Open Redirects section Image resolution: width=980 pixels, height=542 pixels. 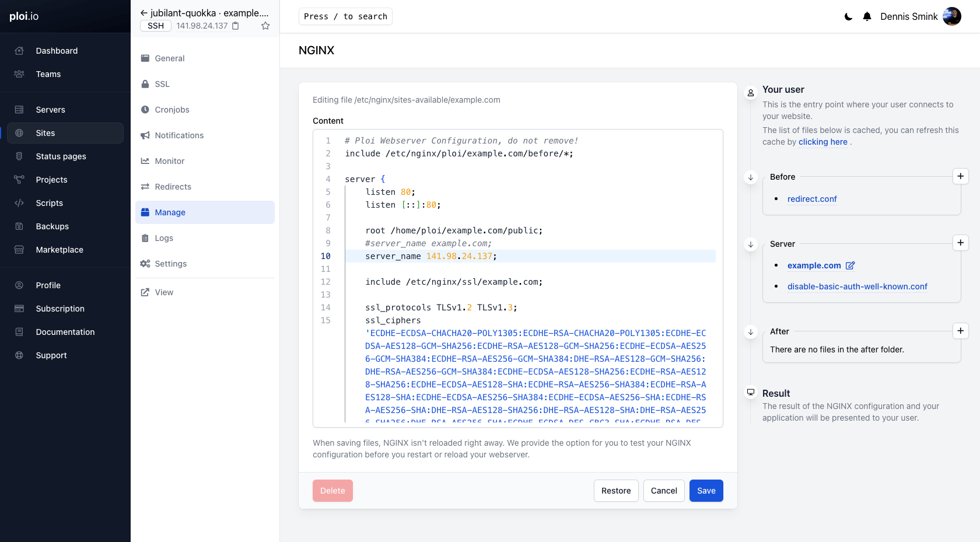pyautogui.click(x=205, y=187)
